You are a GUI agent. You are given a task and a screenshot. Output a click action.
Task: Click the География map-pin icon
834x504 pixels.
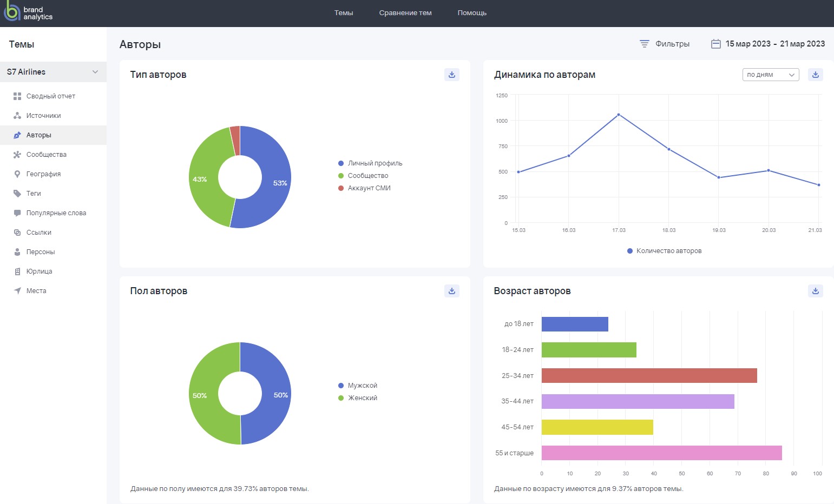pos(17,174)
